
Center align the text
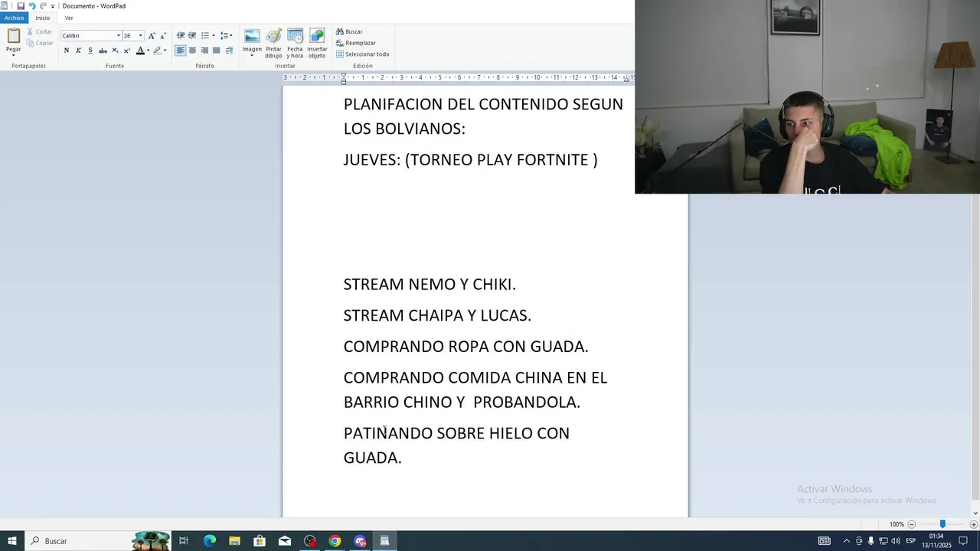pyautogui.click(x=192, y=51)
